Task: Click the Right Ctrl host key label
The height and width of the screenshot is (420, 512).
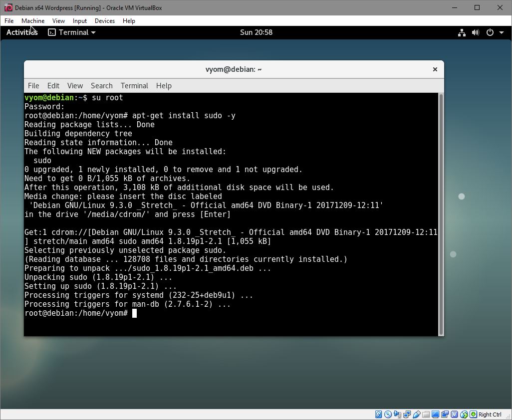Action: [x=490, y=415]
